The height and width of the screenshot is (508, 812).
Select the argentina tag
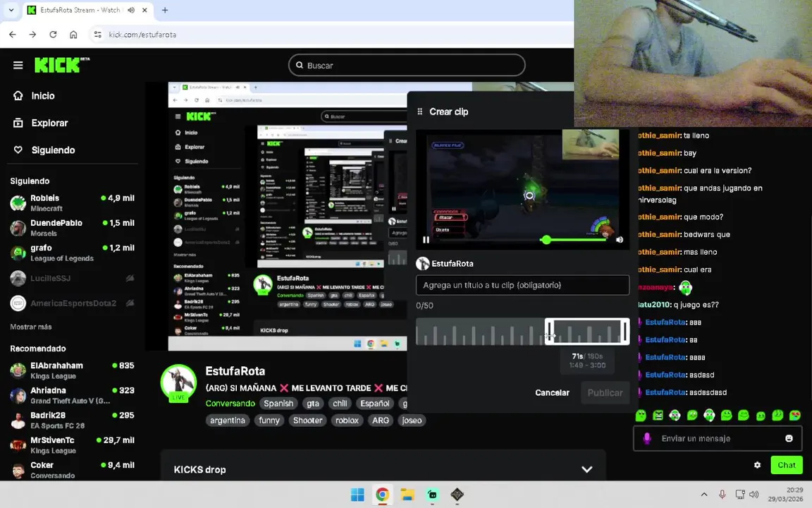tap(228, 421)
